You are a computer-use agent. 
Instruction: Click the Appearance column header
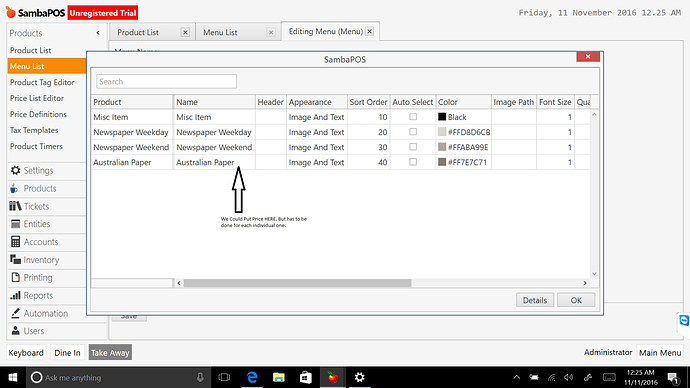[316, 102]
